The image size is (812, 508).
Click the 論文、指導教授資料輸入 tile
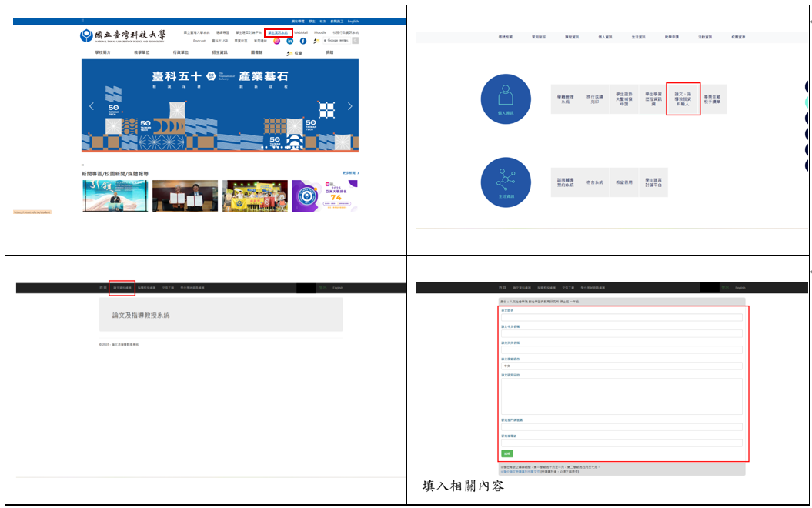683,99
